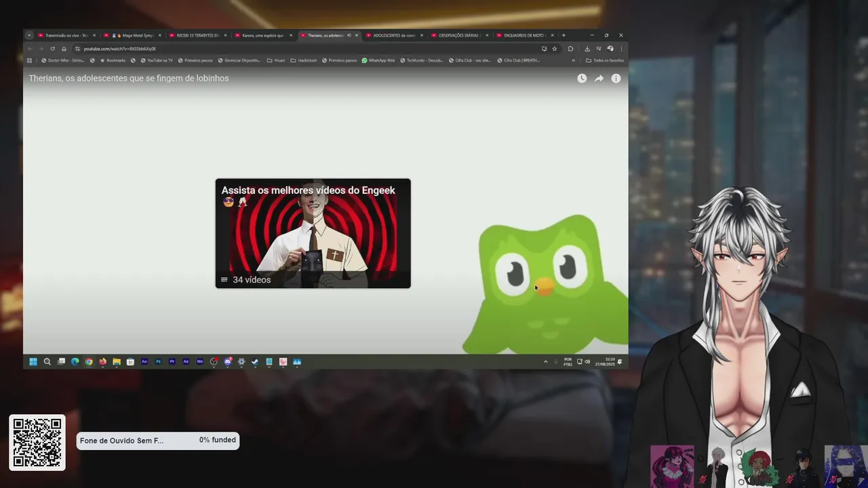Open Firefox from the taskbar
Viewport: 868px width, 488px height.
pyautogui.click(x=102, y=362)
